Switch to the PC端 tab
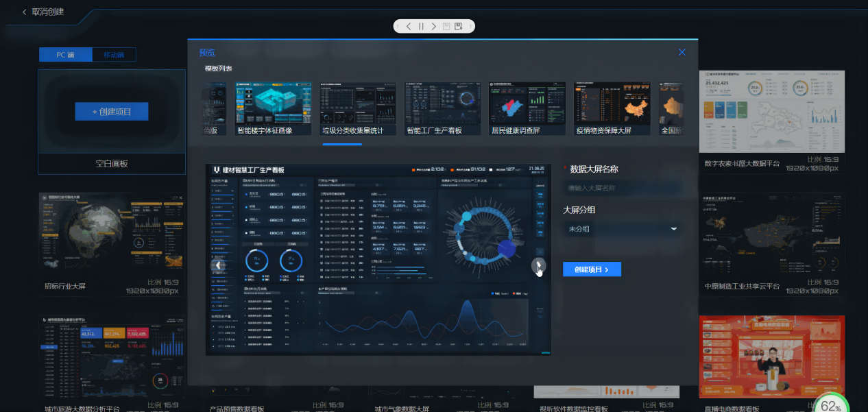This screenshot has height=412, width=868. pos(65,55)
